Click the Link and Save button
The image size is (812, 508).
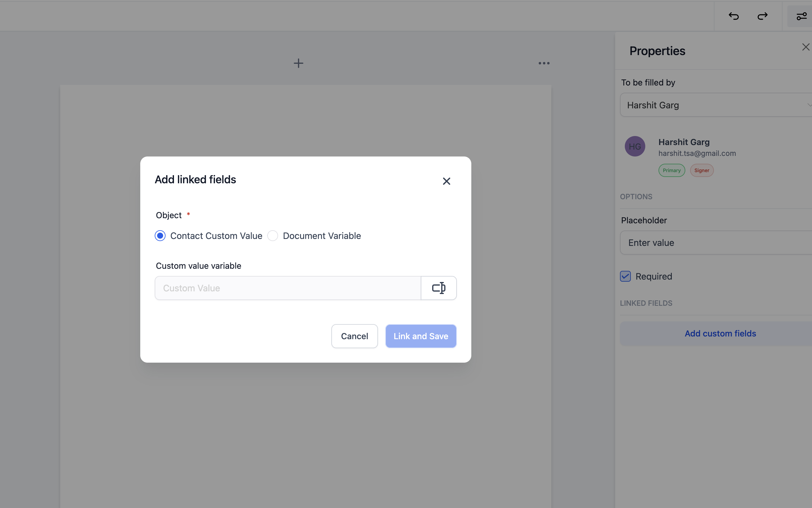[421, 336]
